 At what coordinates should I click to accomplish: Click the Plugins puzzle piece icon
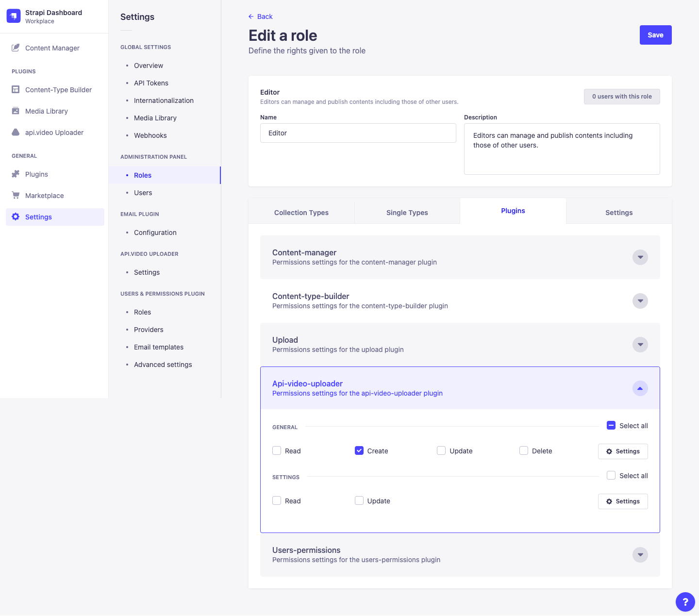pyautogui.click(x=16, y=174)
